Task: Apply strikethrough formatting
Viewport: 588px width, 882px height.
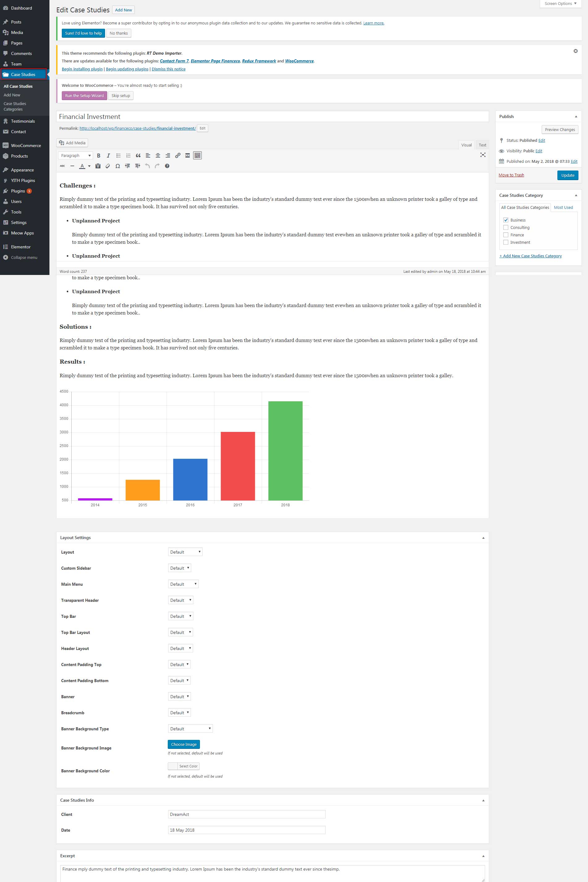Action: coord(63,166)
